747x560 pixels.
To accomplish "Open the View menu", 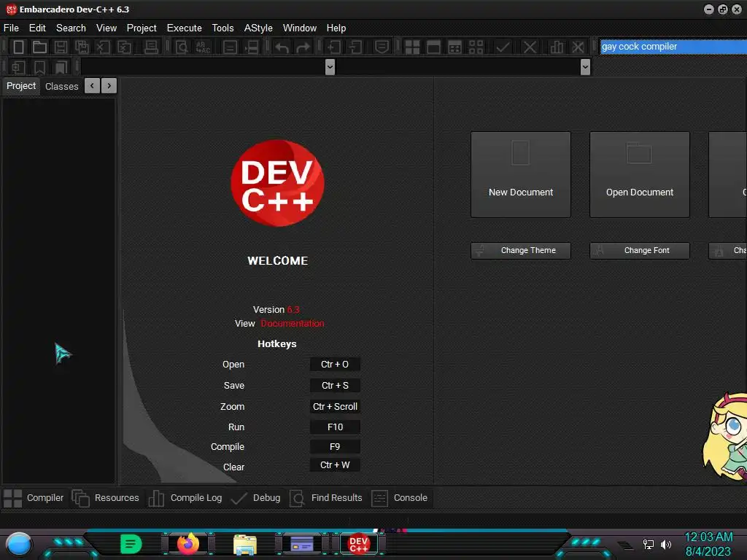I will (107, 28).
